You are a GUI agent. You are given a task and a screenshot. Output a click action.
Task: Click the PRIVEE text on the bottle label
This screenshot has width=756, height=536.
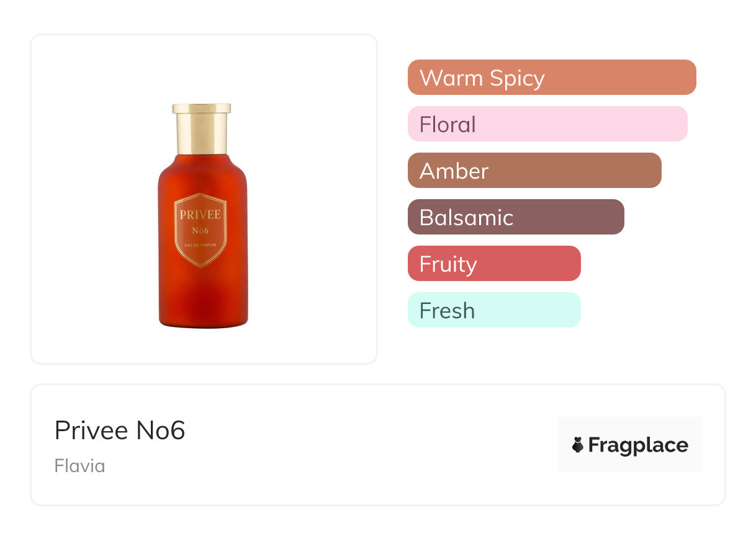(x=200, y=216)
